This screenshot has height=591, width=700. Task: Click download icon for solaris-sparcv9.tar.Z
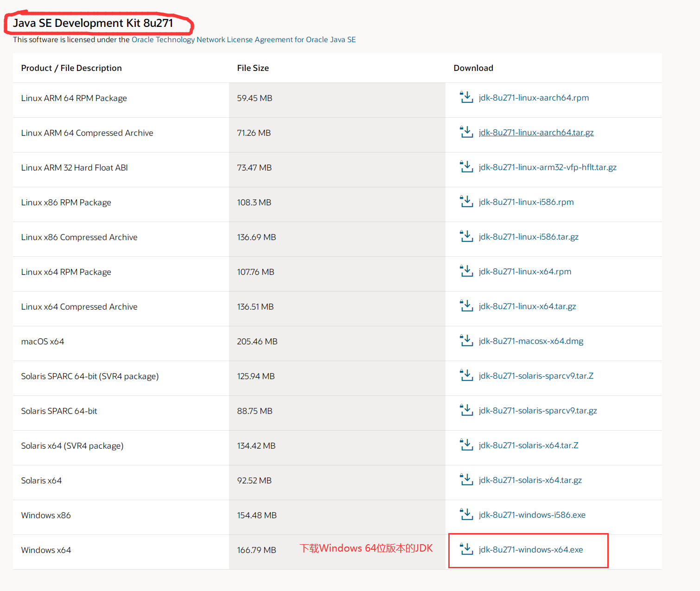click(466, 375)
